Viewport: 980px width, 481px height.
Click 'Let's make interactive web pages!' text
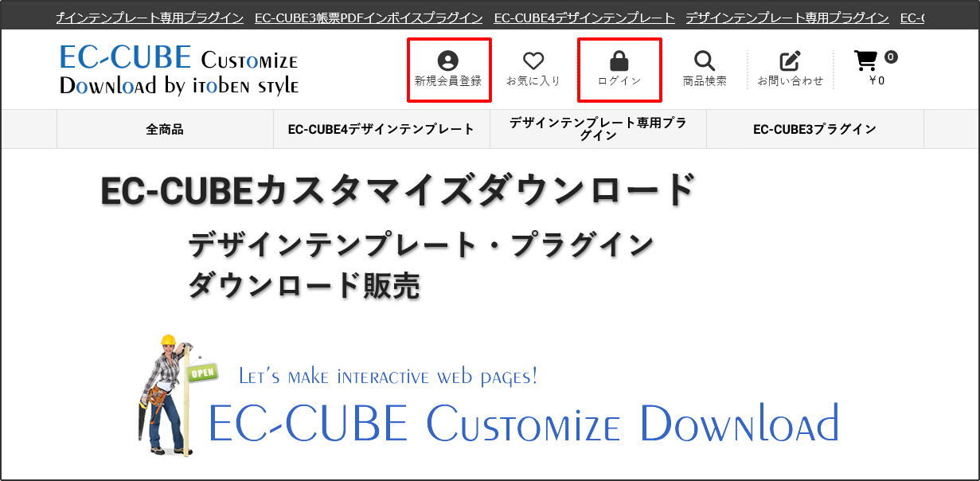point(388,376)
